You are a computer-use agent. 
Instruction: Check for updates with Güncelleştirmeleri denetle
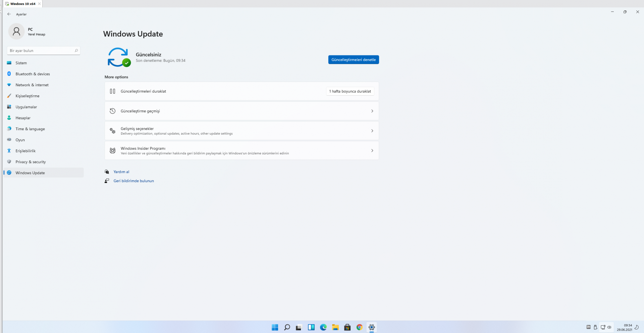354,60
